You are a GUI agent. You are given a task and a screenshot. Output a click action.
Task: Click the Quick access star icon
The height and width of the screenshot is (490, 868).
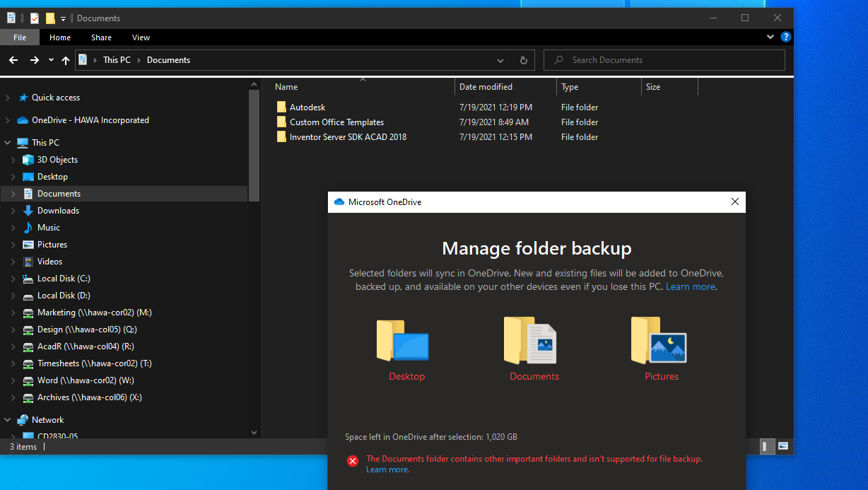(23, 98)
